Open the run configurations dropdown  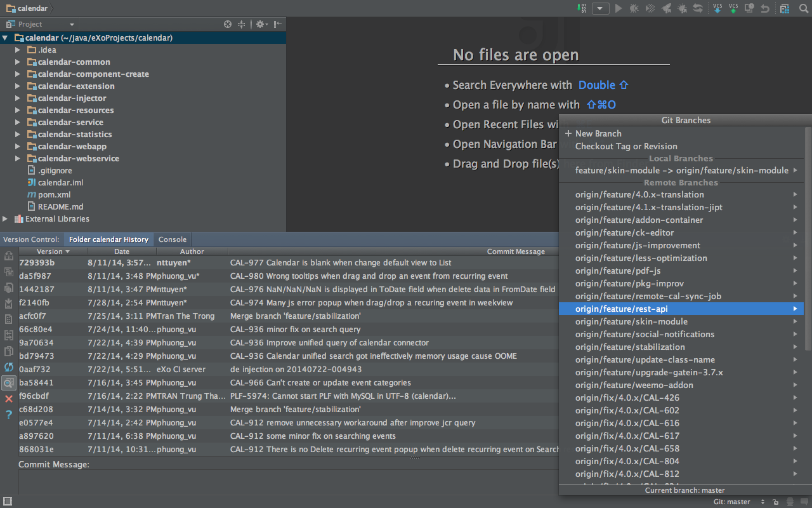click(600, 8)
